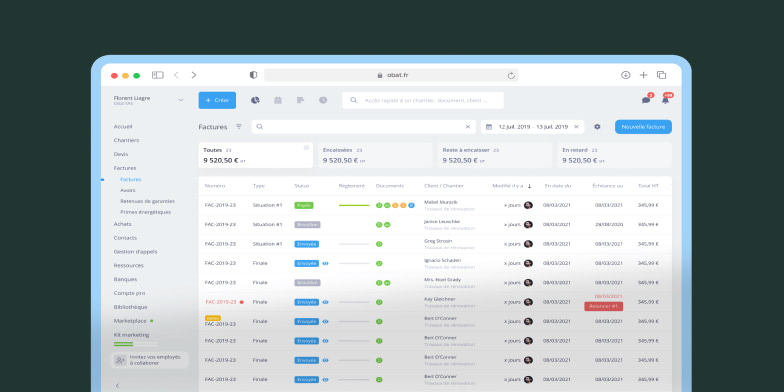
Task: Open the browser downloads icon
Action: point(626,75)
